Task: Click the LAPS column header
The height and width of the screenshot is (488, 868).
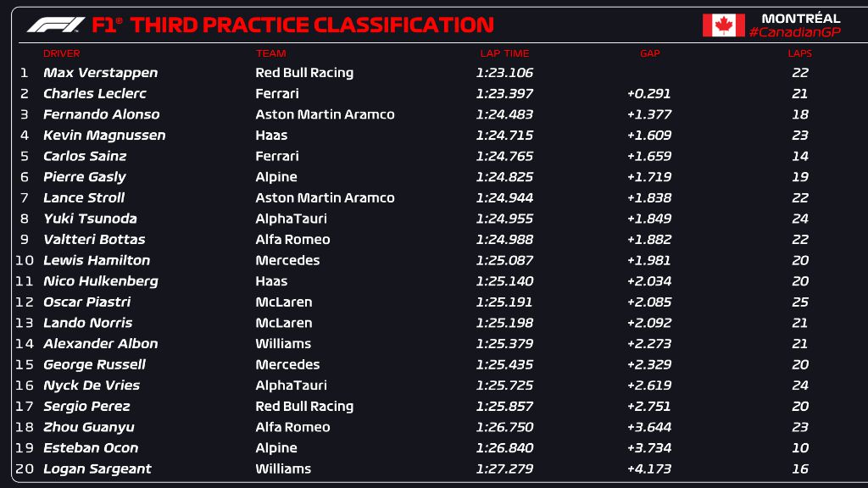Action: 799,53
